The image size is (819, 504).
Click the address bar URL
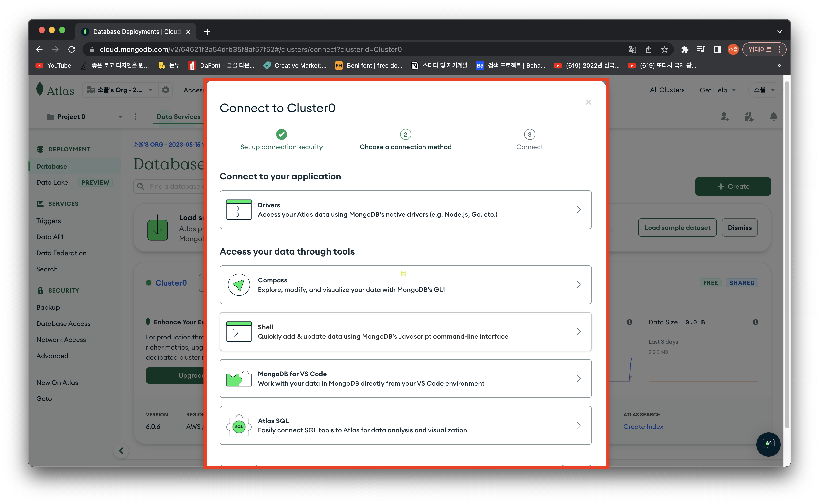[250, 49]
